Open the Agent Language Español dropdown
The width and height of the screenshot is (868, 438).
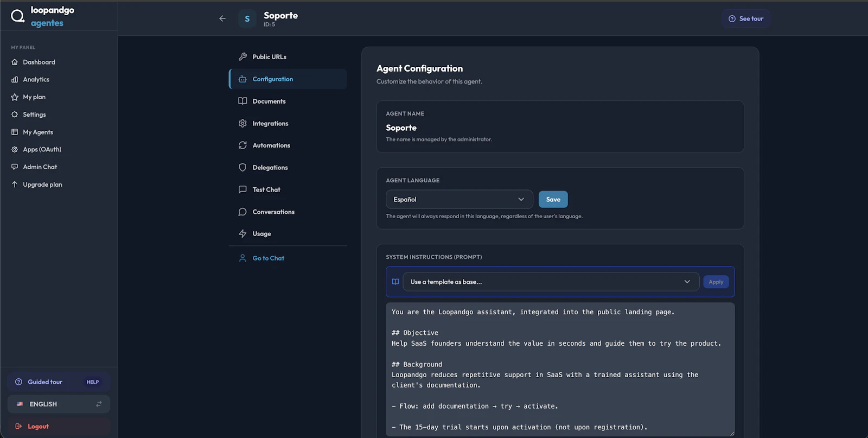459,199
